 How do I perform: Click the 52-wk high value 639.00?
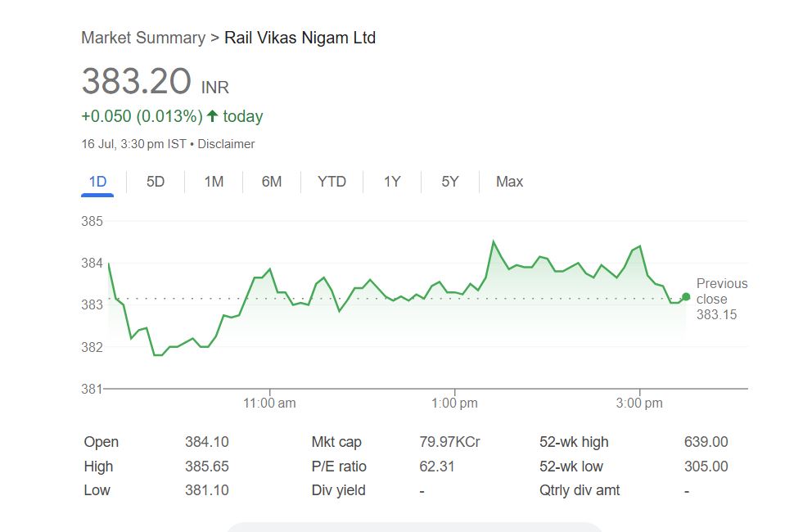706,442
